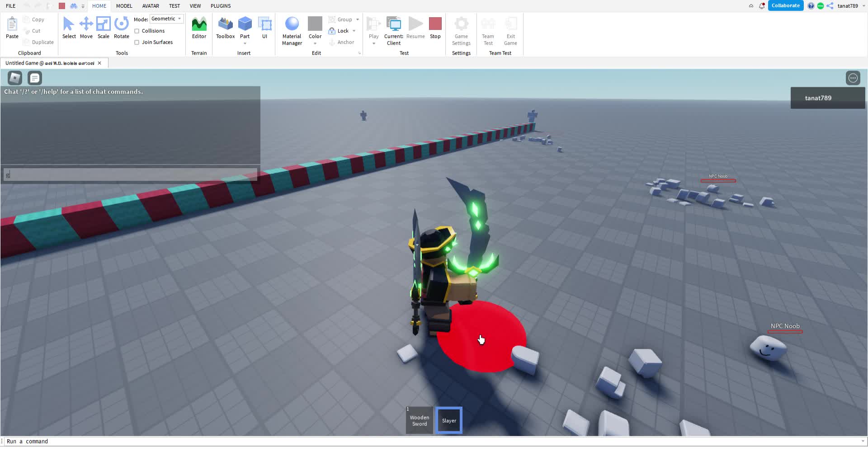Viewport: 868px width, 461px height.
Task: Open the Toolbox panel
Action: pos(225,28)
